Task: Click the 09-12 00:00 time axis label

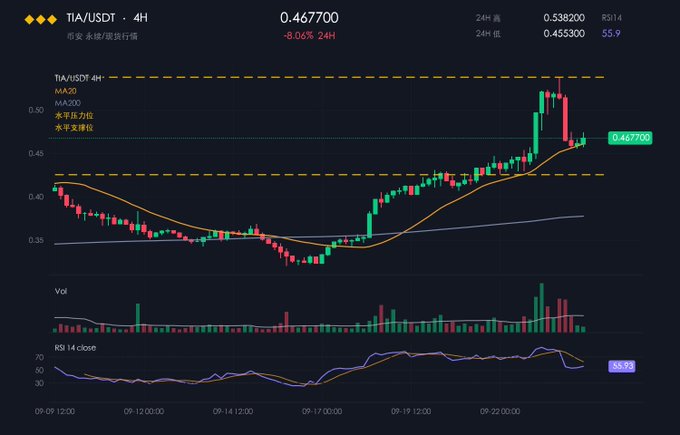Action: pyautogui.click(x=144, y=411)
